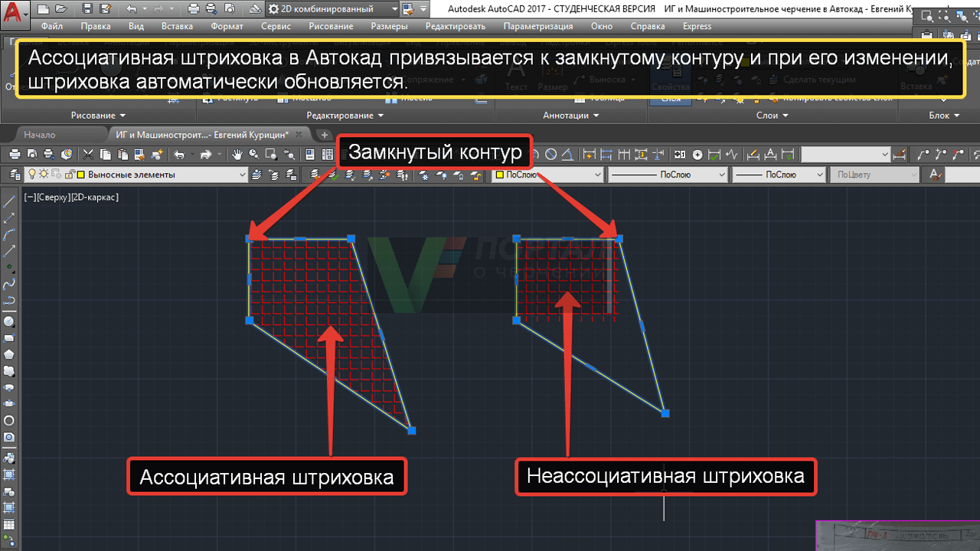Screen dimensions: 980x551
Task: Click the [Сверху] viewport view label
Action: [54, 197]
